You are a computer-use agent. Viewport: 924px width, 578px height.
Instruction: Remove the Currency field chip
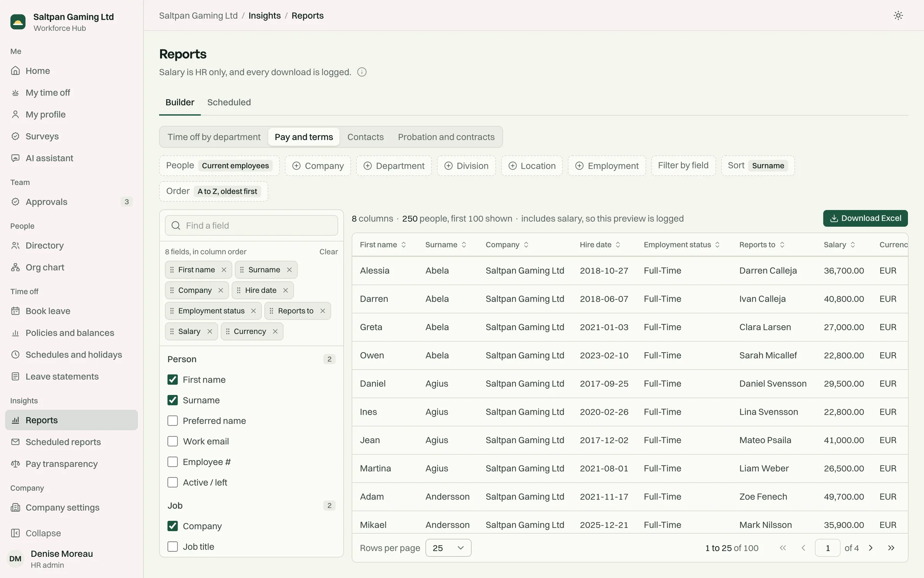(x=275, y=331)
